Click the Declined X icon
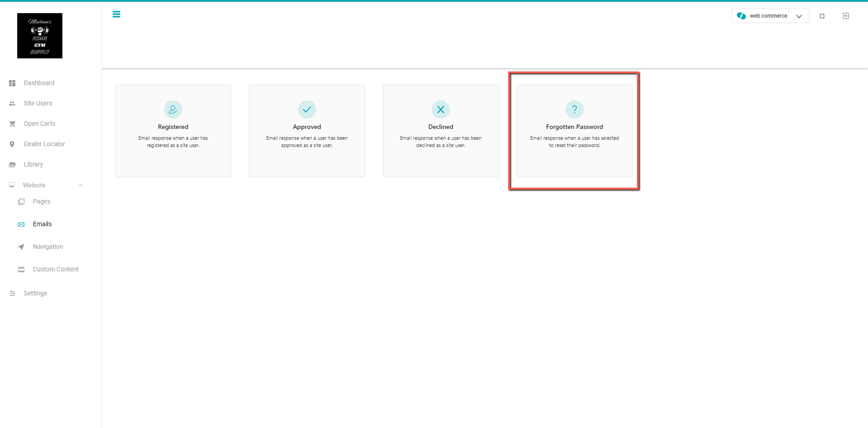This screenshot has width=868, height=428. pyautogui.click(x=441, y=109)
